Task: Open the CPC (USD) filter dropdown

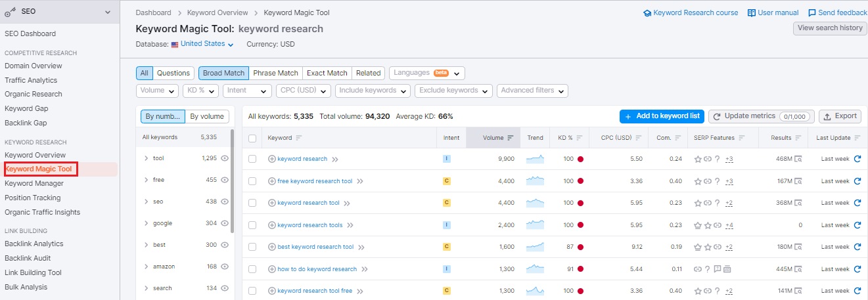Action: click(x=304, y=91)
